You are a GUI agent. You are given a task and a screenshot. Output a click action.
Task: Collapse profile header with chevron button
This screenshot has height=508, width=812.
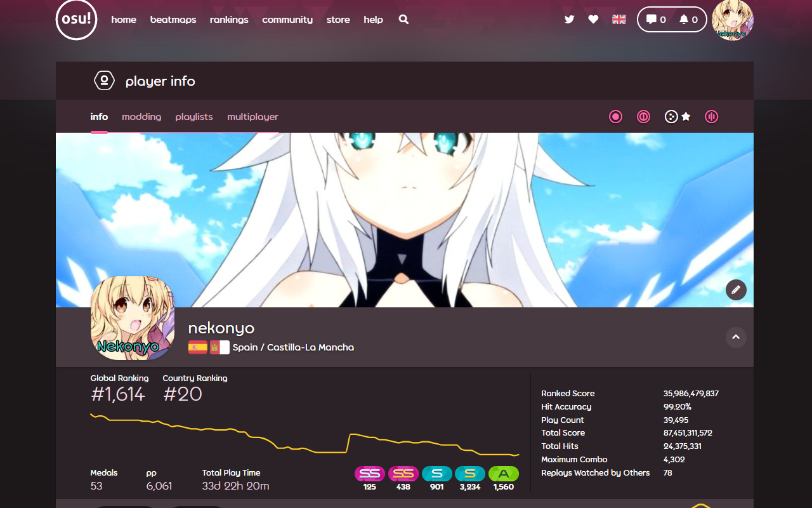(x=736, y=337)
